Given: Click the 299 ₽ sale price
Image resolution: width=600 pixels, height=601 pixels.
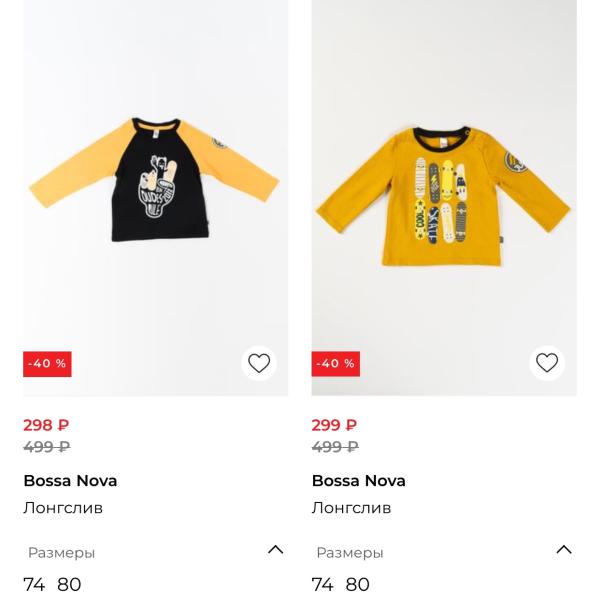Looking at the screenshot, I should tap(334, 425).
